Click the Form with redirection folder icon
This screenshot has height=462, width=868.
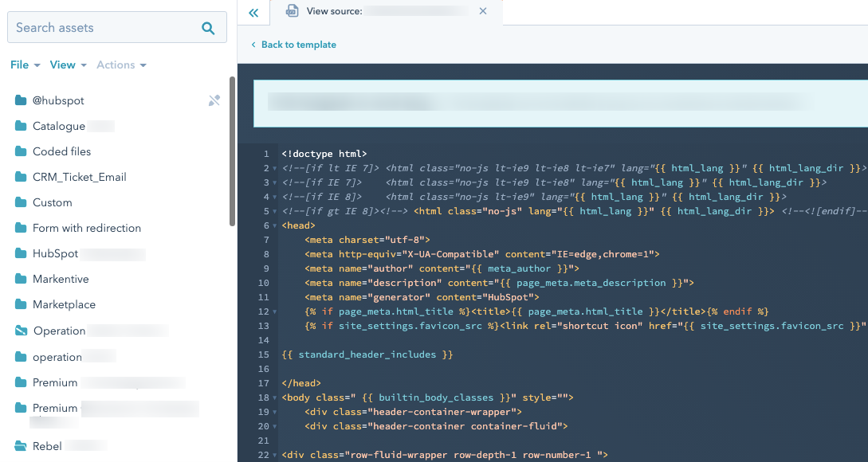coord(21,227)
